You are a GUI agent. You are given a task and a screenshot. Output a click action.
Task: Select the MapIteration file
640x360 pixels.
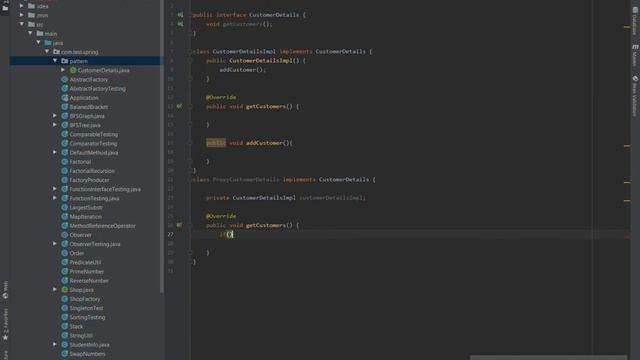[86, 216]
